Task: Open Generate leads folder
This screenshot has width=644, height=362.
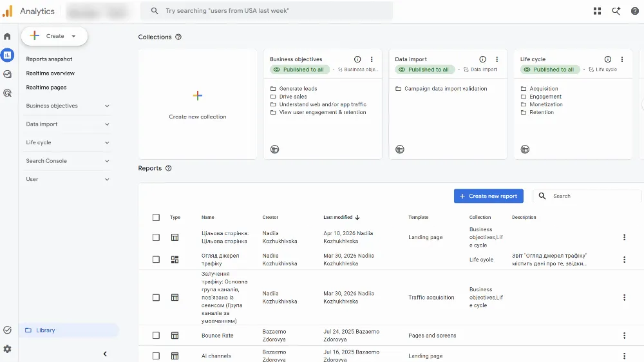Action: pyautogui.click(x=294, y=89)
